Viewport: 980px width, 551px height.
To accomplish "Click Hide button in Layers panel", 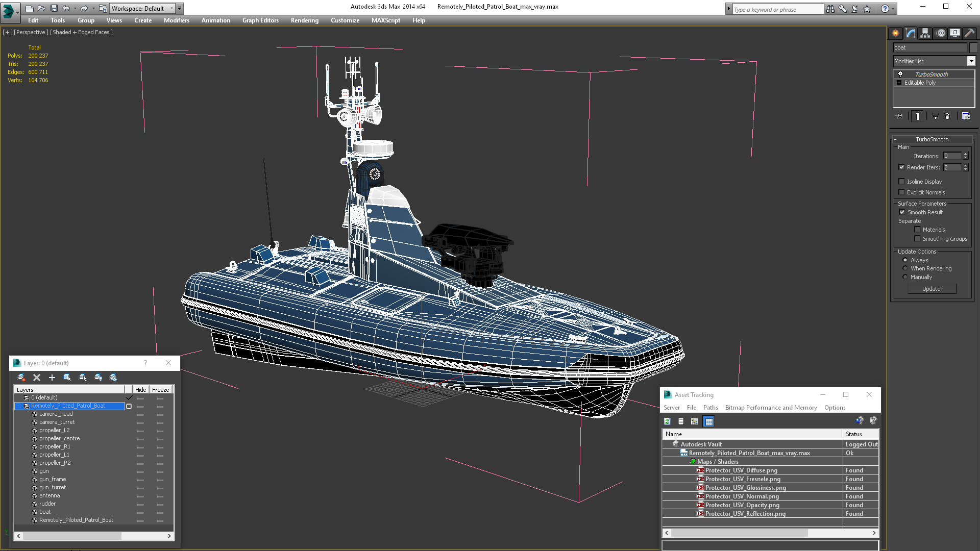I will point(139,390).
